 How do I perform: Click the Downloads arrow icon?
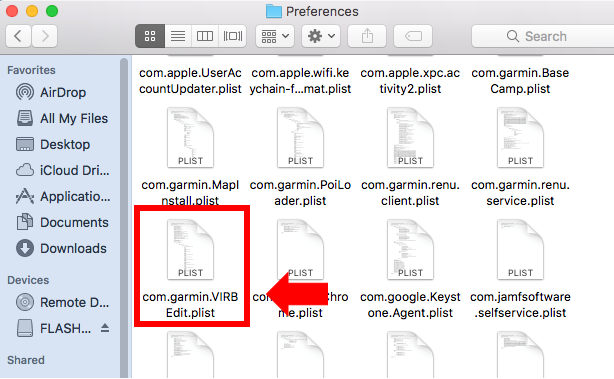(25, 248)
